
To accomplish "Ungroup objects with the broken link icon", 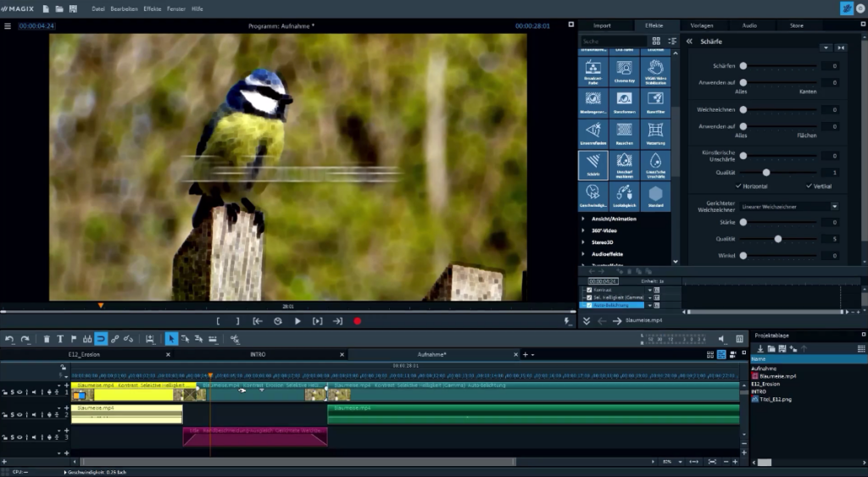I will (x=128, y=339).
